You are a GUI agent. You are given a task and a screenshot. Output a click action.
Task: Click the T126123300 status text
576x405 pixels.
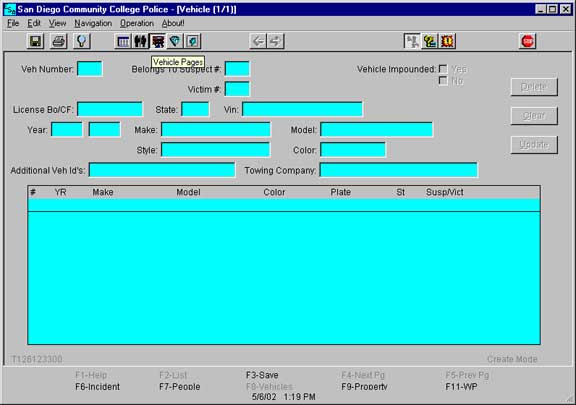coord(37,359)
